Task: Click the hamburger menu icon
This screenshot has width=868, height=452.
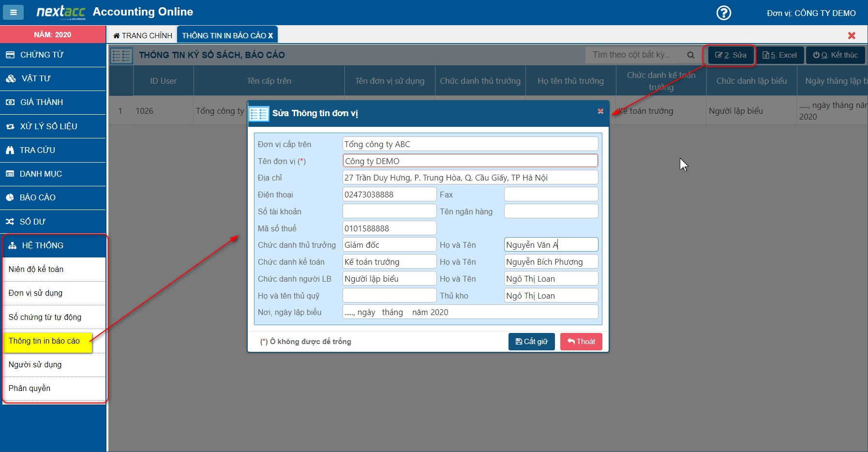Action: (13, 13)
